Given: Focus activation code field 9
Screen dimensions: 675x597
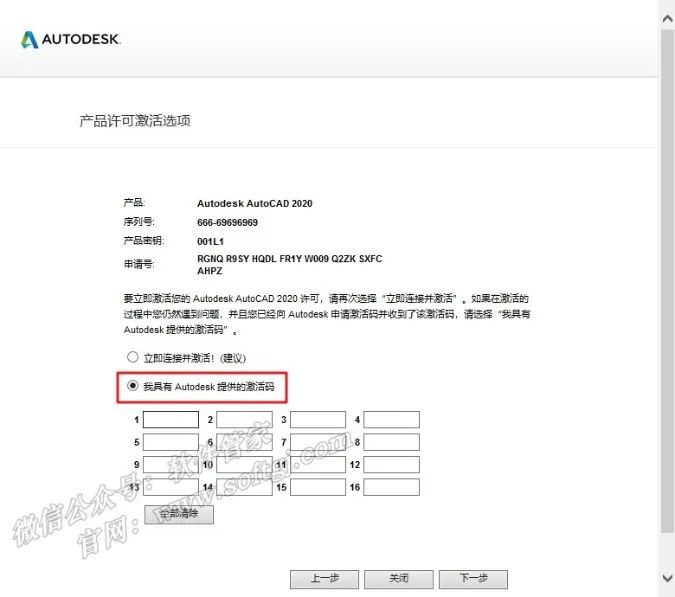Looking at the screenshot, I should click(171, 465).
